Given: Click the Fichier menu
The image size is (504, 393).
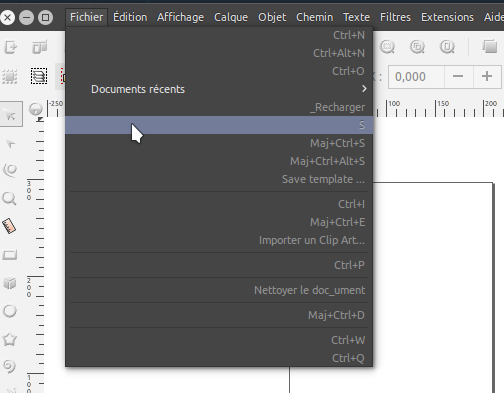Looking at the screenshot, I should 86,17.
